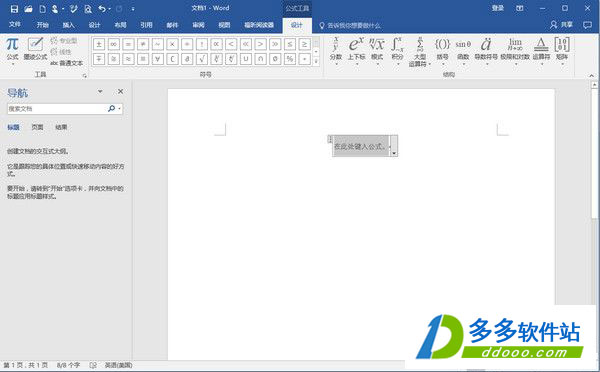Screen dimensions: 600x372
Task: Select the Professional (专业型) equation format option
Action: [x=64, y=41]
